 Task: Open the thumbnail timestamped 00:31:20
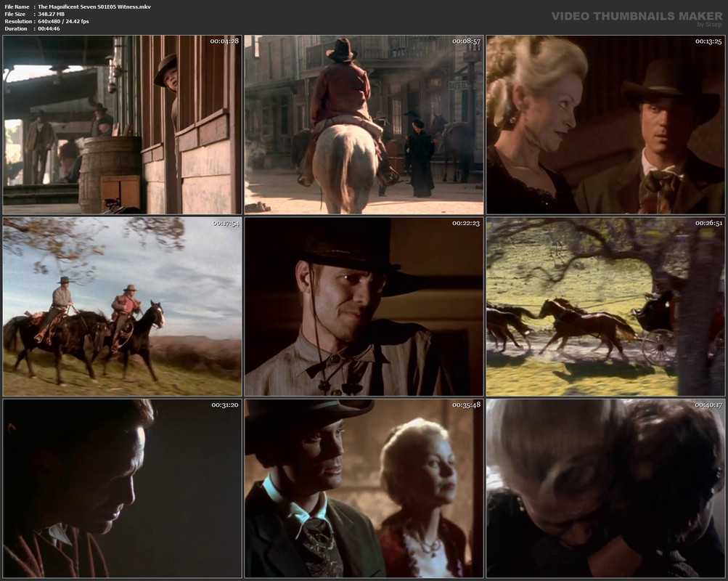pyautogui.click(x=122, y=488)
